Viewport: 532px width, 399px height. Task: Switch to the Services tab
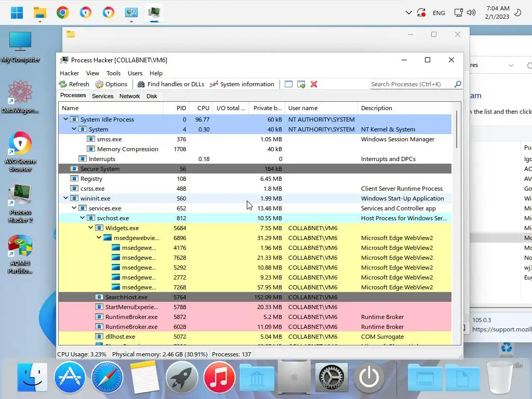[x=102, y=96]
